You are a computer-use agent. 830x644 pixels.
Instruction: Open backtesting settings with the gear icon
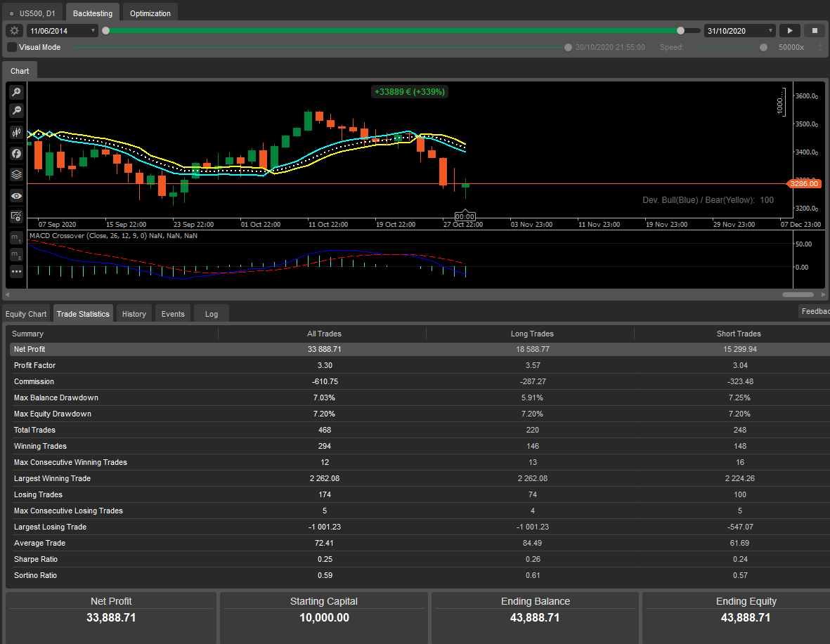(13, 30)
